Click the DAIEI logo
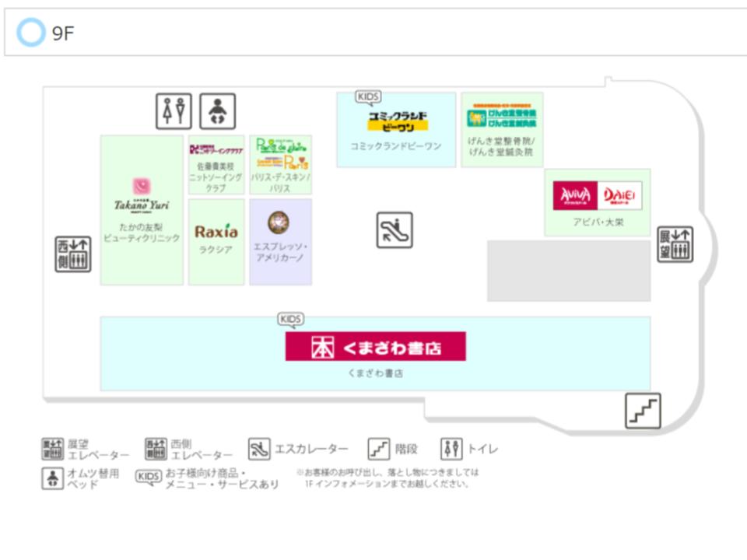 (x=619, y=195)
